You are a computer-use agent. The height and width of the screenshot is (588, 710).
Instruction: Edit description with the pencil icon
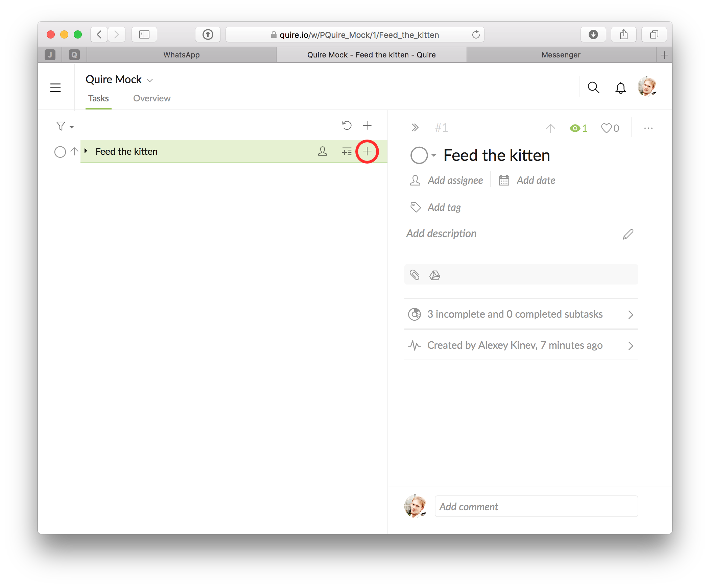[628, 234]
